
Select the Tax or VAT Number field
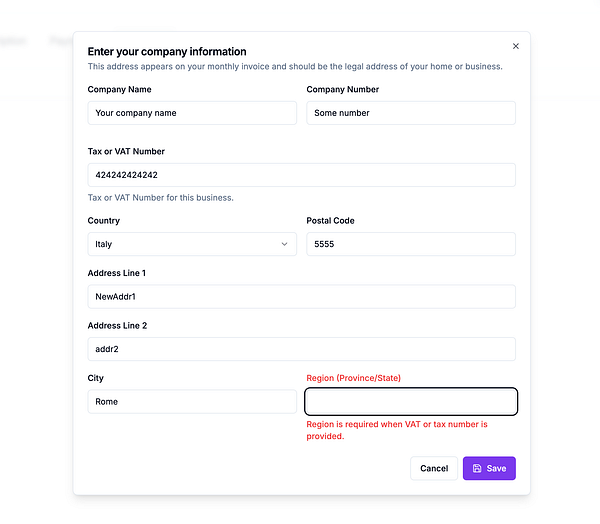(301, 175)
